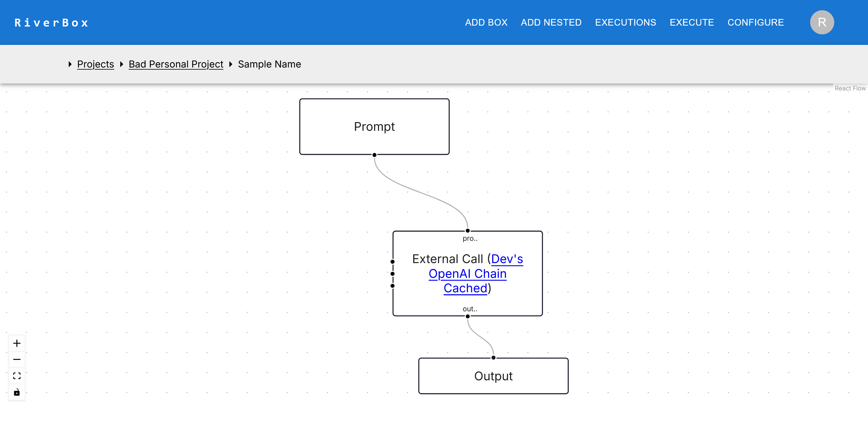
Task: Select the Prompt node box
Action: click(374, 127)
